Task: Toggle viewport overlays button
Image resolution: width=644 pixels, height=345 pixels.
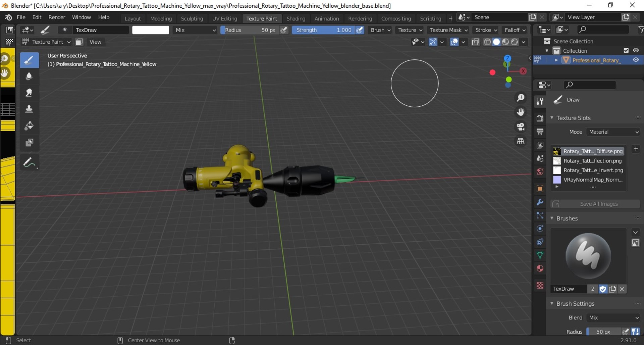Action: coord(454,42)
